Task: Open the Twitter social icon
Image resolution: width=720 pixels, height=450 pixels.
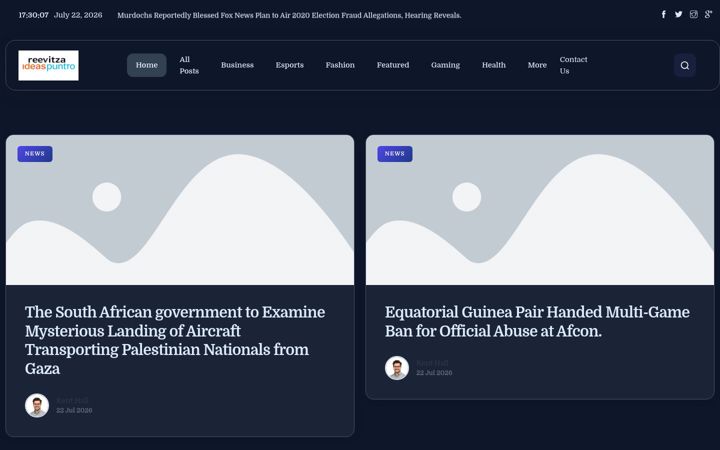Action: point(678,15)
